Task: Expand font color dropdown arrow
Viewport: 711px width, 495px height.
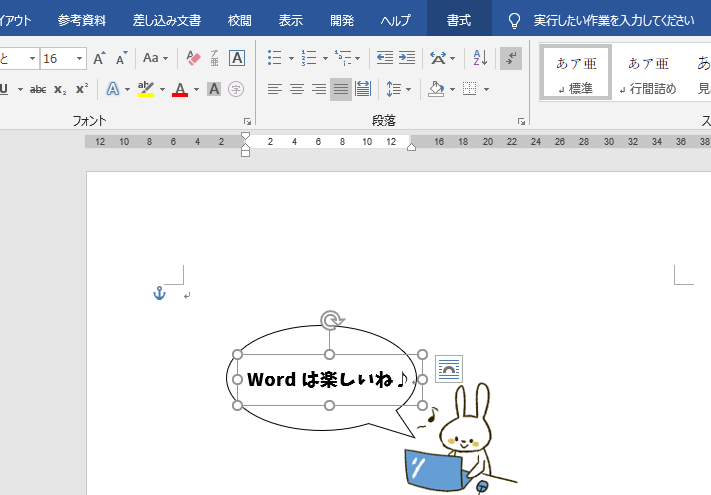Action: point(196,89)
